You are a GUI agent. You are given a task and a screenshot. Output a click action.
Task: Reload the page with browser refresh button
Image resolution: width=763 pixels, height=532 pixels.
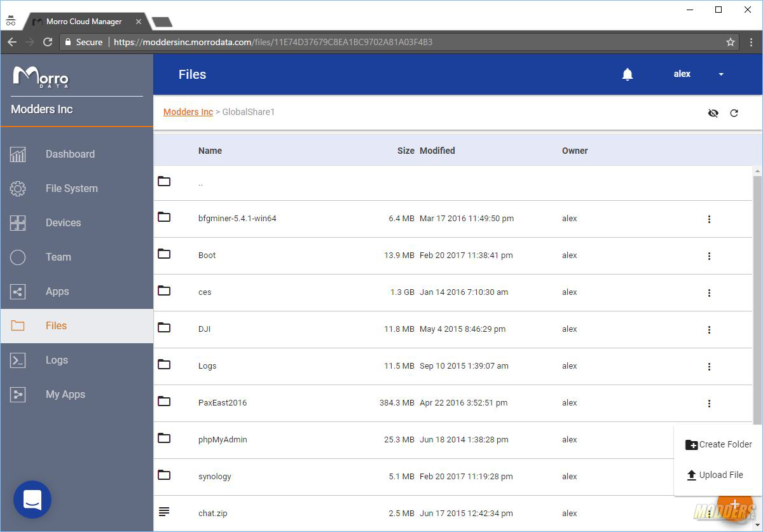[x=48, y=42]
